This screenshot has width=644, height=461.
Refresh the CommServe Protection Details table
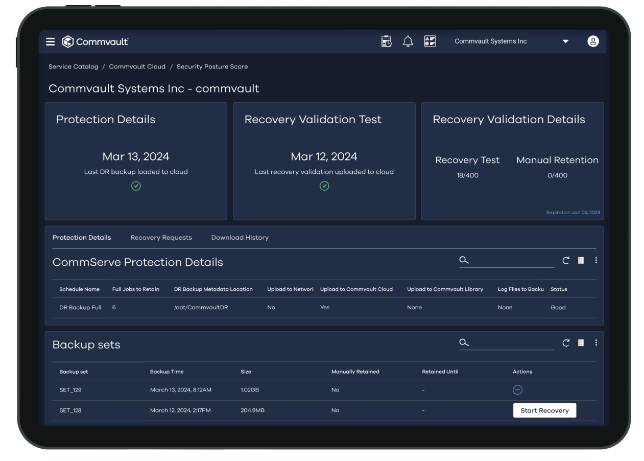[x=565, y=260]
